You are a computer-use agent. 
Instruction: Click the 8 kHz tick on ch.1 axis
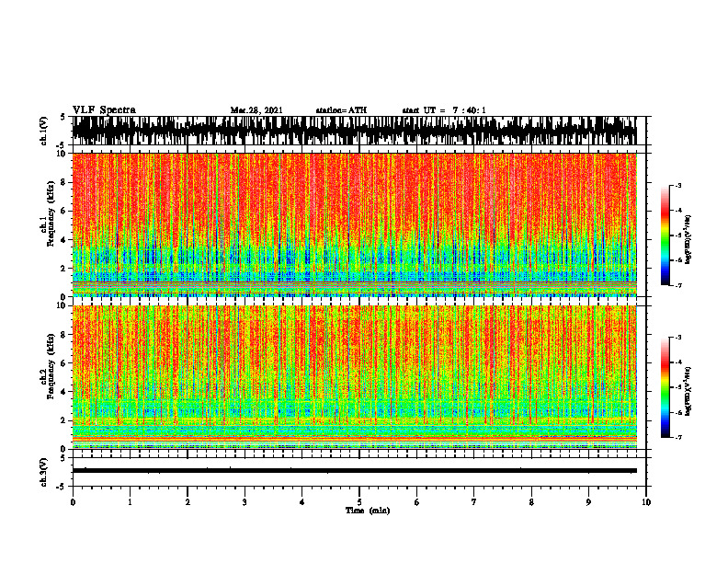[64, 182]
